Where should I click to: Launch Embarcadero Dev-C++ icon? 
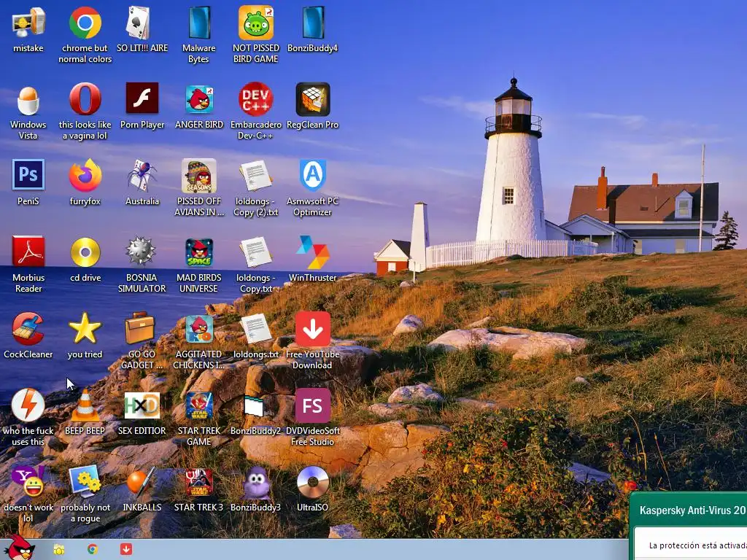pyautogui.click(x=256, y=99)
